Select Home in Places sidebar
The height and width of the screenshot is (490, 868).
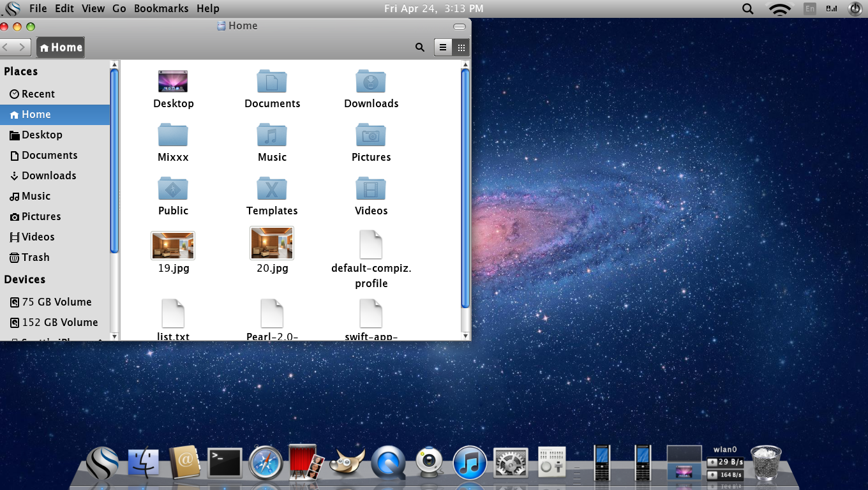tap(55, 114)
